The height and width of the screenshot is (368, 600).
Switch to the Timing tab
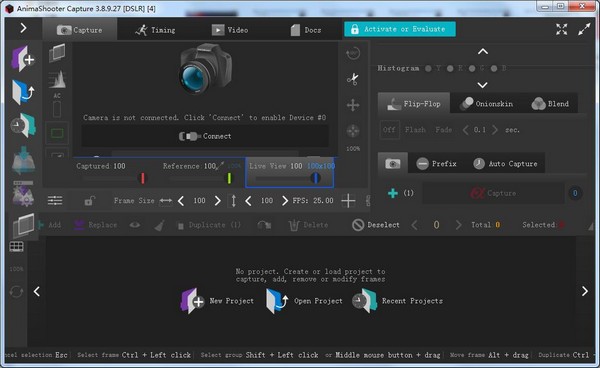(155, 30)
